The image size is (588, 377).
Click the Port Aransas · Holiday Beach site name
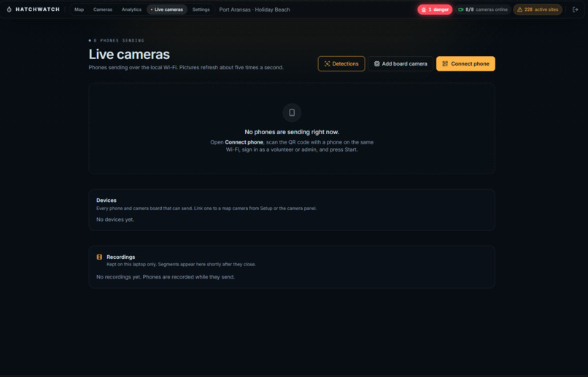255,9
